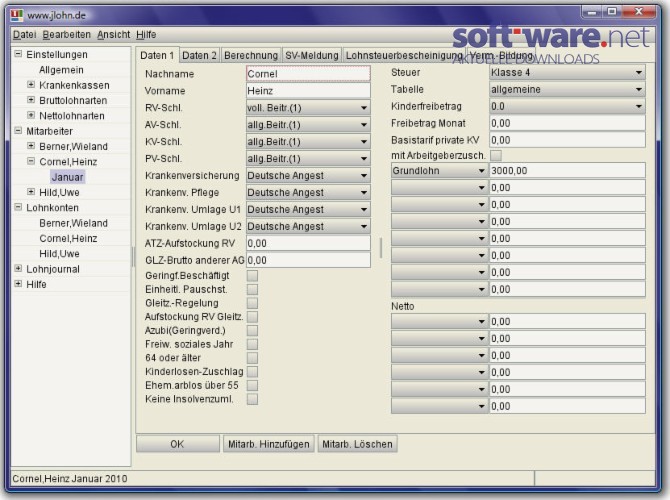Toggle the Einheitl. Pauschst. checkbox

[x=253, y=289]
